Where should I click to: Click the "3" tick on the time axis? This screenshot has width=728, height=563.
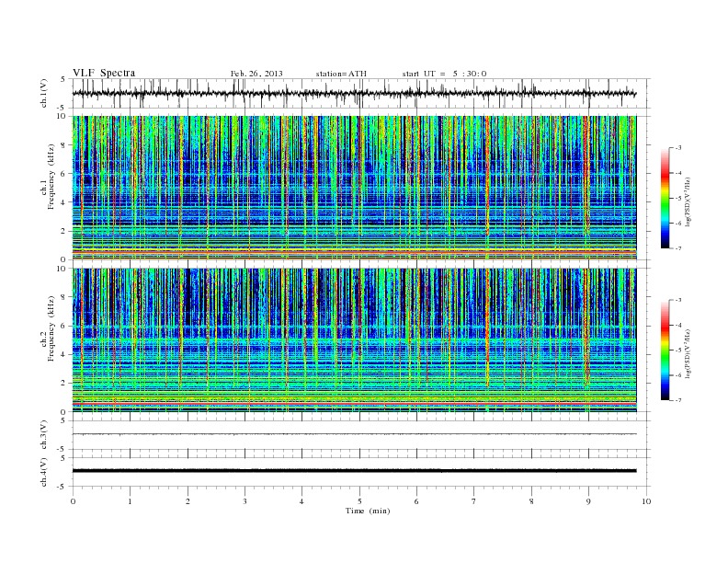click(x=245, y=501)
